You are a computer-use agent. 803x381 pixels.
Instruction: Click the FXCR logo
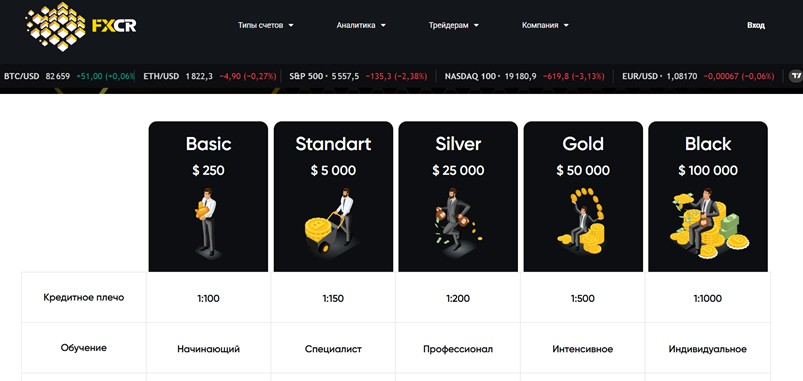(81, 26)
